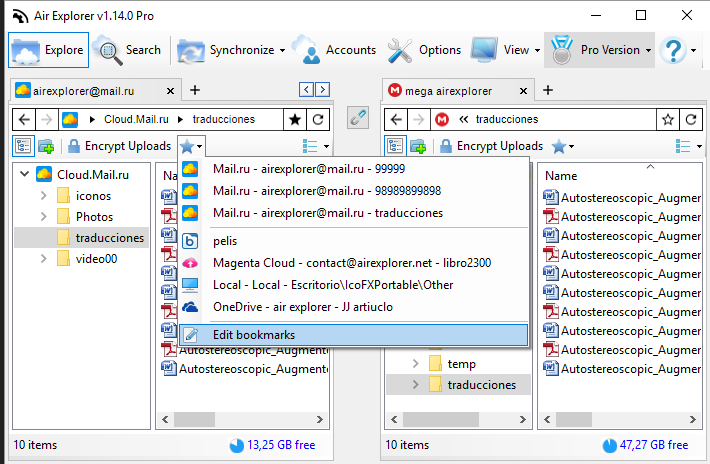
Task: Click the 13,25 GB free storage indicator
Action: [272, 445]
